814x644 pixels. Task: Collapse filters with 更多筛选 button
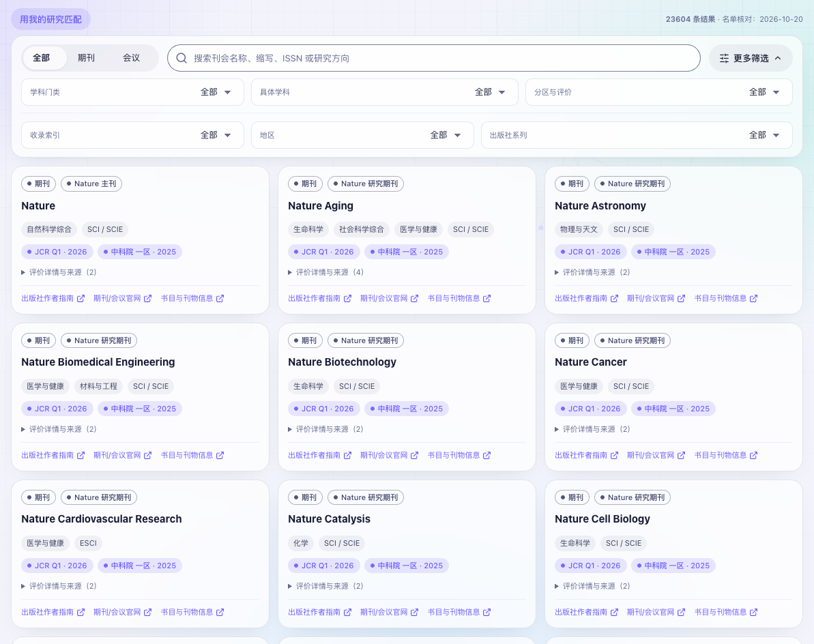[751, 58]
